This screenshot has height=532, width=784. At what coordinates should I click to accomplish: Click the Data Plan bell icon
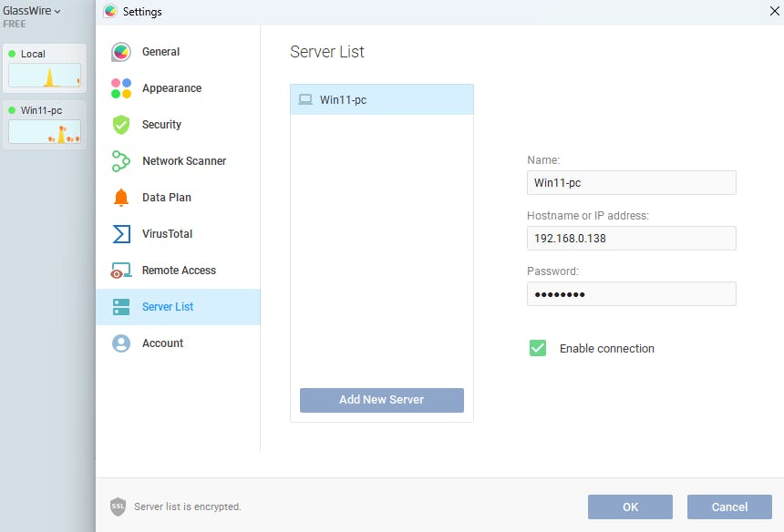coord(121,198)
